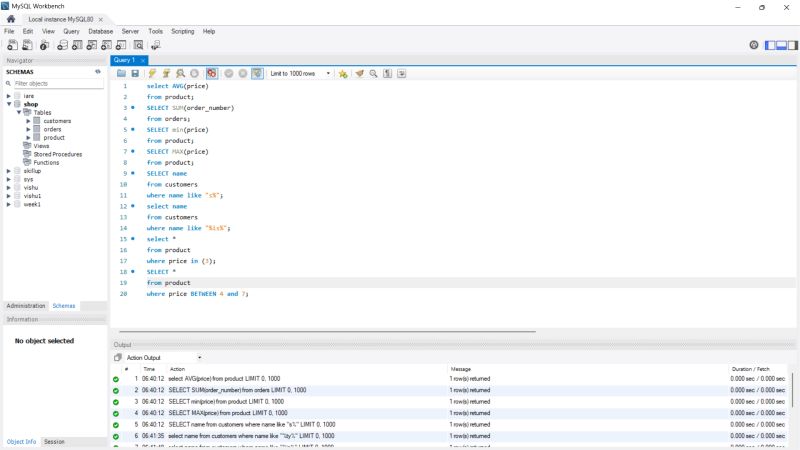Toggle the left sidebar panel visibility
The image size is (800, 450).
click(770, 45)
